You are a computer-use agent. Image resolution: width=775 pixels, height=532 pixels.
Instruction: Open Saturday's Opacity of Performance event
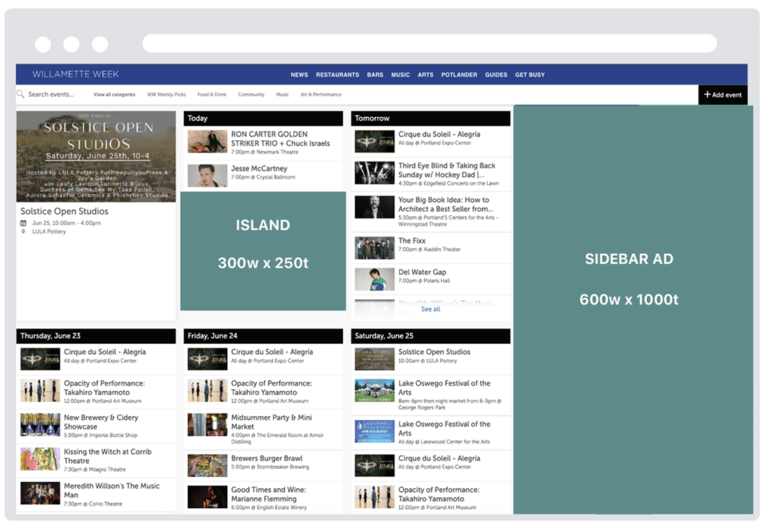[439, 494]
